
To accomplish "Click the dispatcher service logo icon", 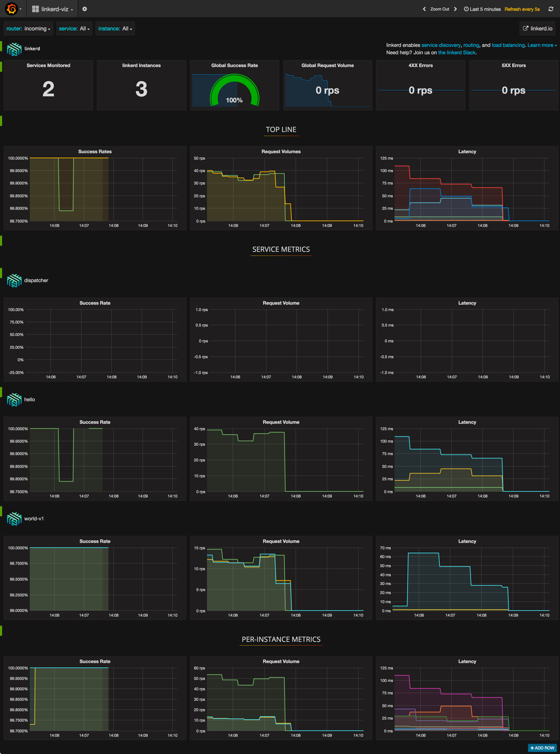I will pos(14,280).
